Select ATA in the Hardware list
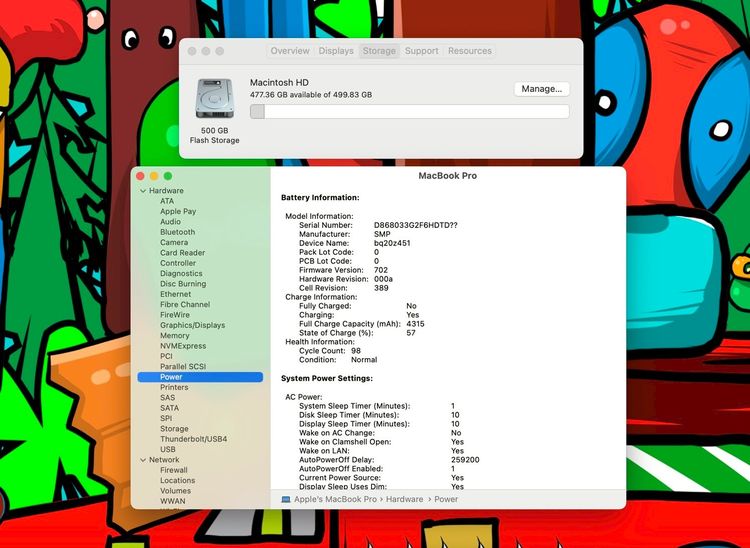 (x=167, y=201)
